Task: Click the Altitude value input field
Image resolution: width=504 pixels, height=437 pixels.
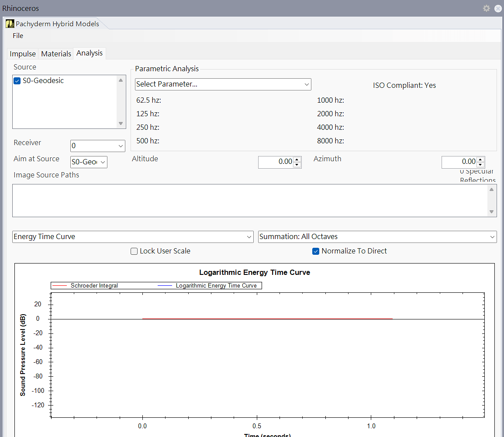Action: [276, 162]
